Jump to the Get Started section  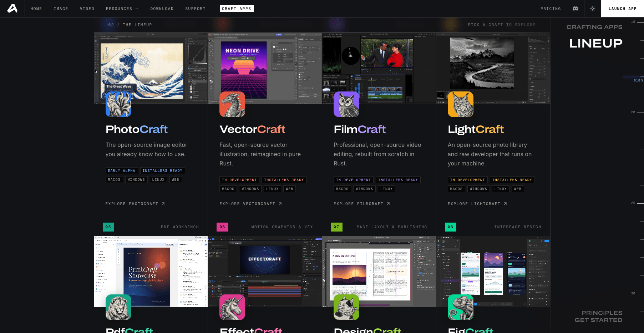tap(599, 320)
